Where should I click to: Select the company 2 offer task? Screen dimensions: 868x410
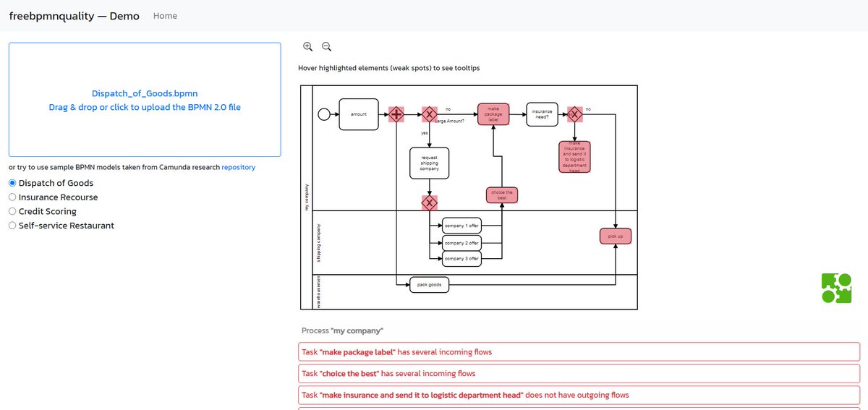461,243
